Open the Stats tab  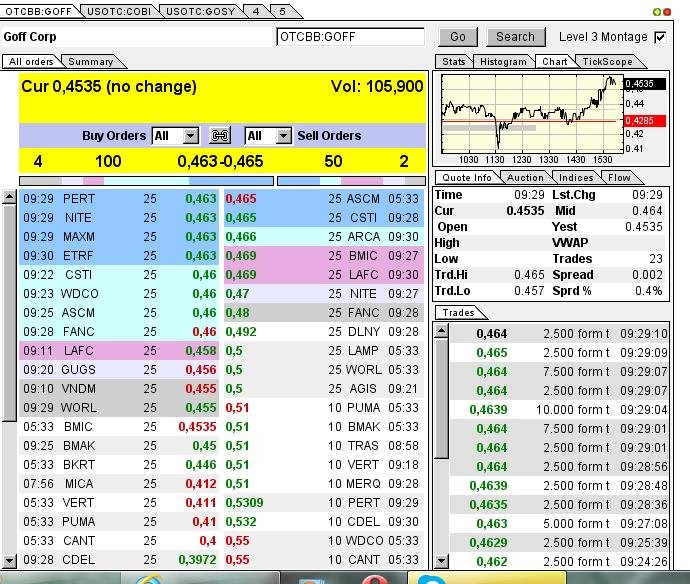coord(454,62)
